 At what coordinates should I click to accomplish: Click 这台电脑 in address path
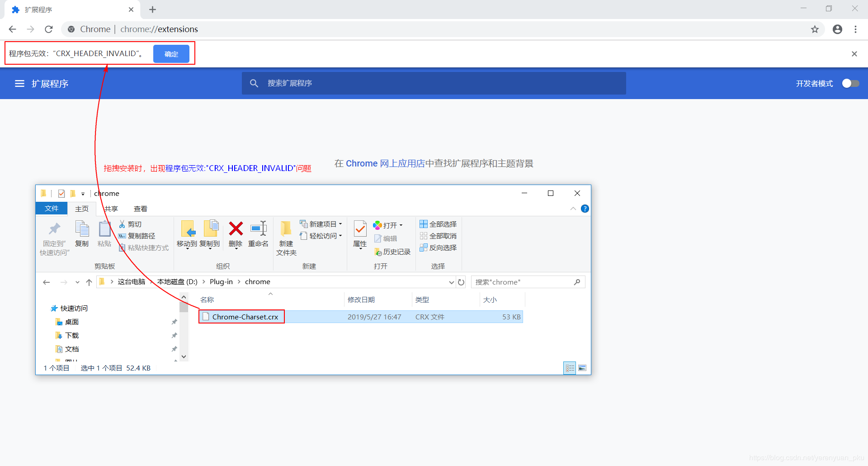tap(132, 281)
